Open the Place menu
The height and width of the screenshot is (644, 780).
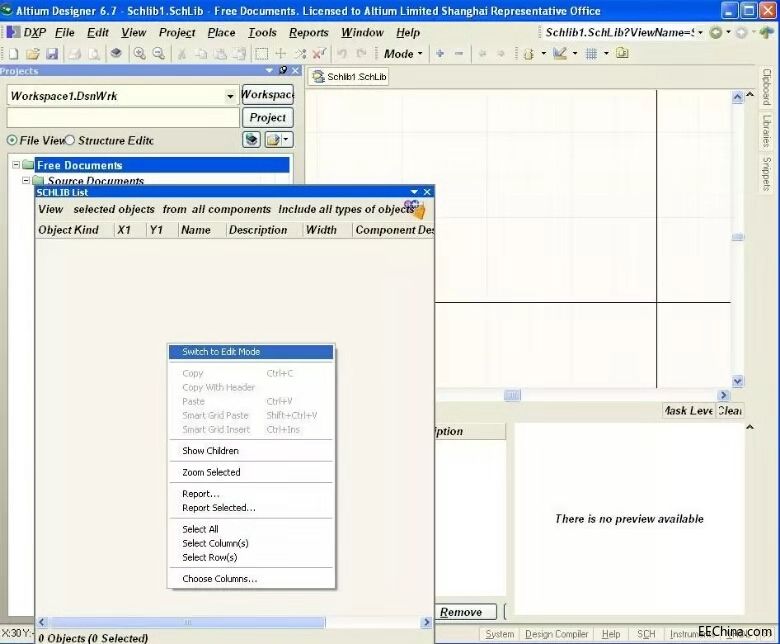click(x=221, y=33)
